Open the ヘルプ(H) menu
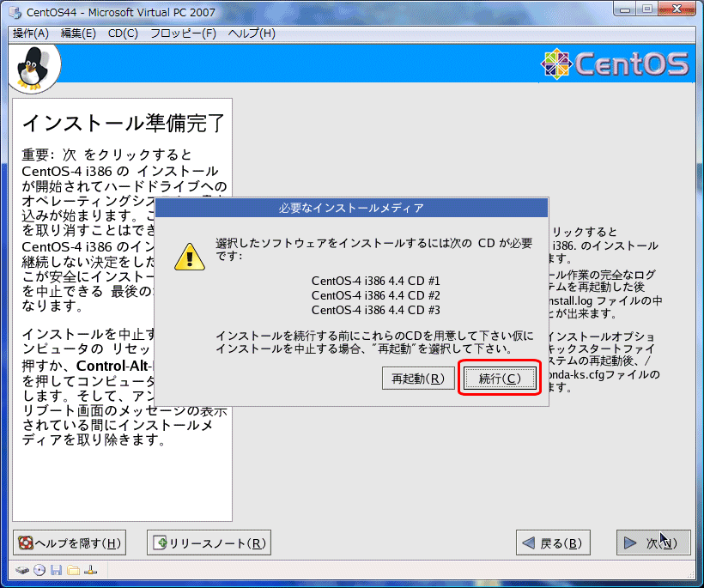This screenshot has width=704, height=588. tap(252, 33)
